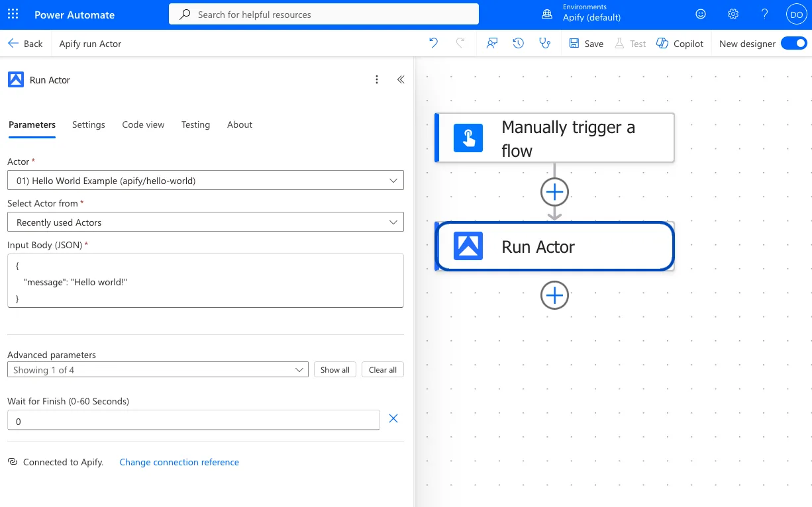812x507 pixels.
Task: Click Change connection reference link
Action: tap(179, 462)
